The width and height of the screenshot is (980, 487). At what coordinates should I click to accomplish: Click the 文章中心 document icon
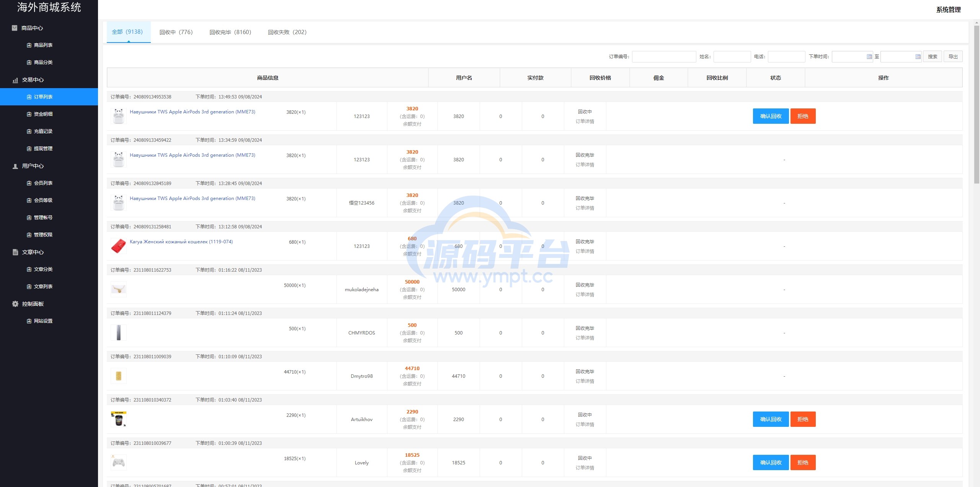(15, 252)
